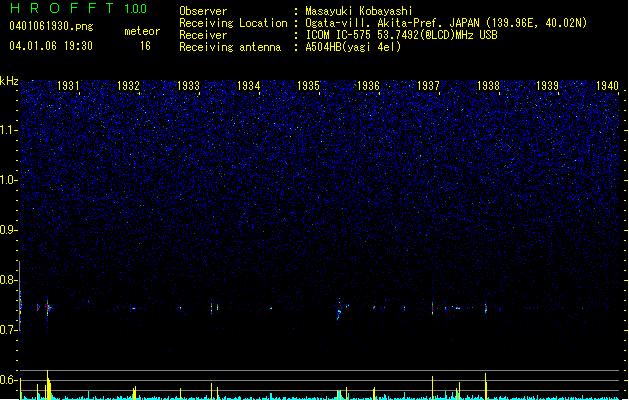Click the 0.9 kHz frequency tick label
Viewport: 629px width, 400px height.
pos(8,229)
